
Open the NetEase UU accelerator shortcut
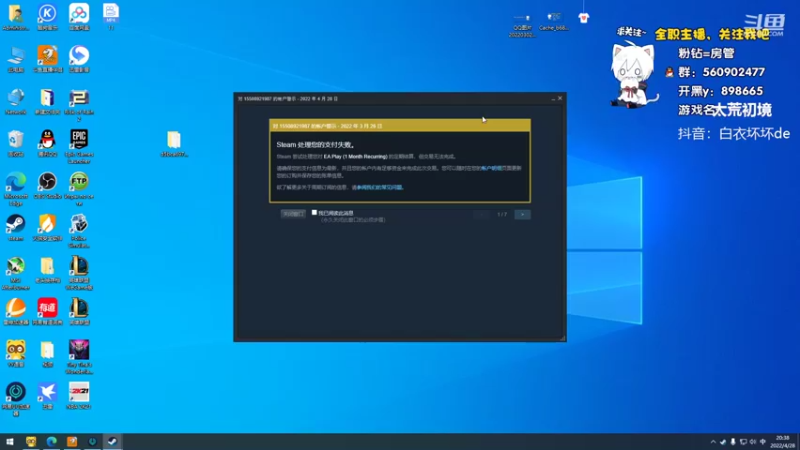click(x=16, y=399)
